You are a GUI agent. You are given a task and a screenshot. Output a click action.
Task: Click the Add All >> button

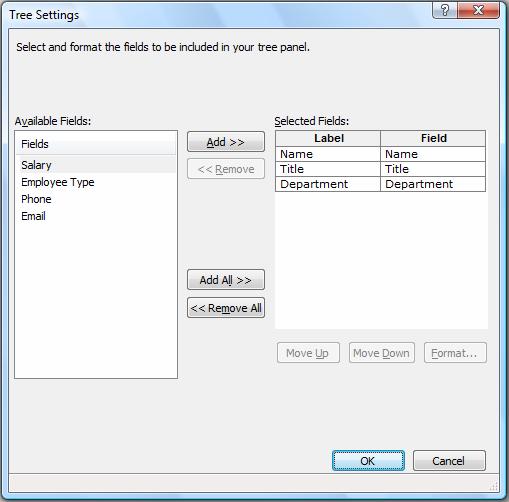pos(226,280)
